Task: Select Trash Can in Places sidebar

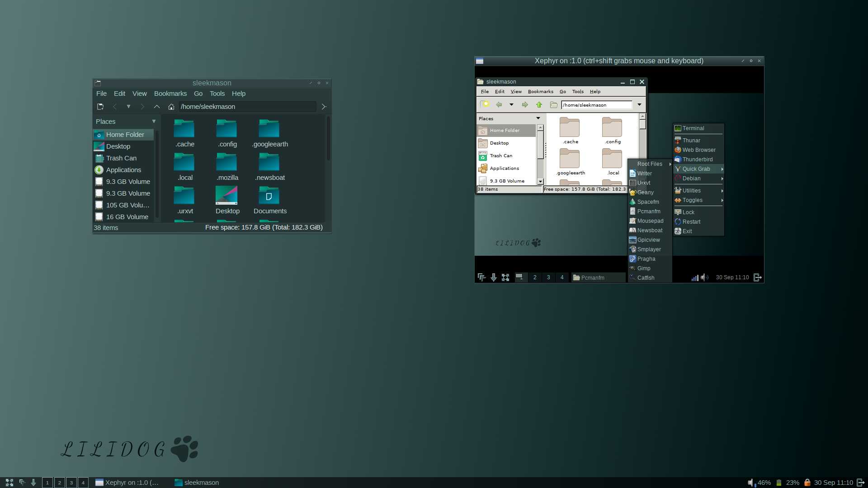Action: [x=121, y=158]
